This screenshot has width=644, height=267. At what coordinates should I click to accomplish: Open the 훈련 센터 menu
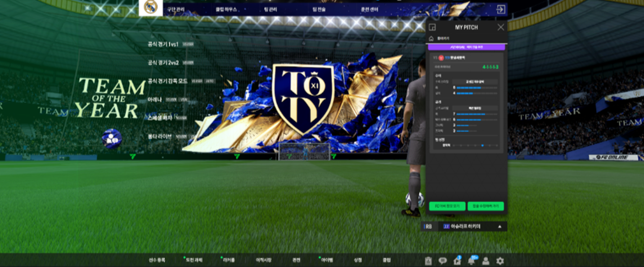click(x=369, y=9)
